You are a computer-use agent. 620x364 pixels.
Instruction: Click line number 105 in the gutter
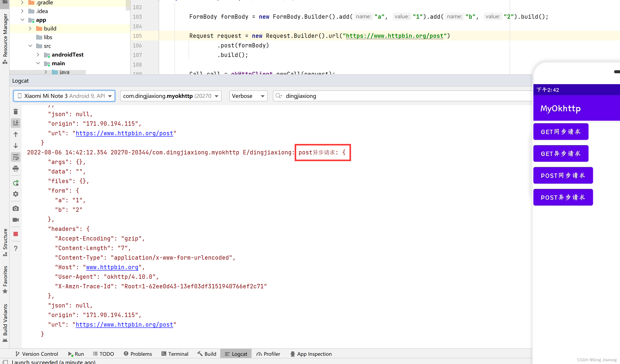137,36
